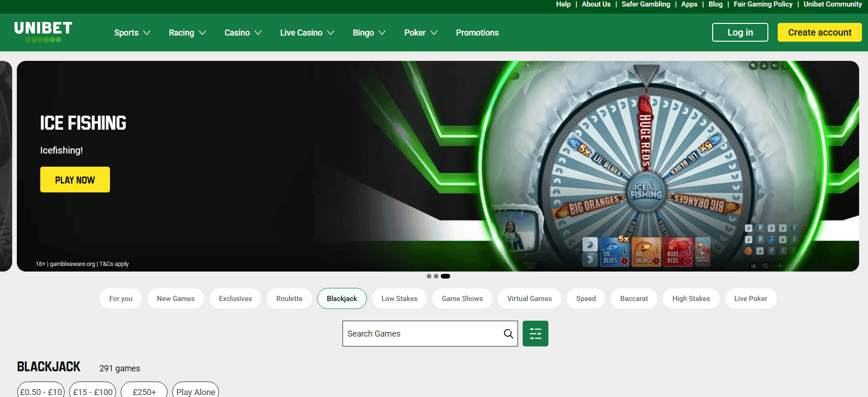The width and height of the screenshot is (868, 397).
Task: Toggle the £15 - £100 stake filter
Action: [93, 390]
